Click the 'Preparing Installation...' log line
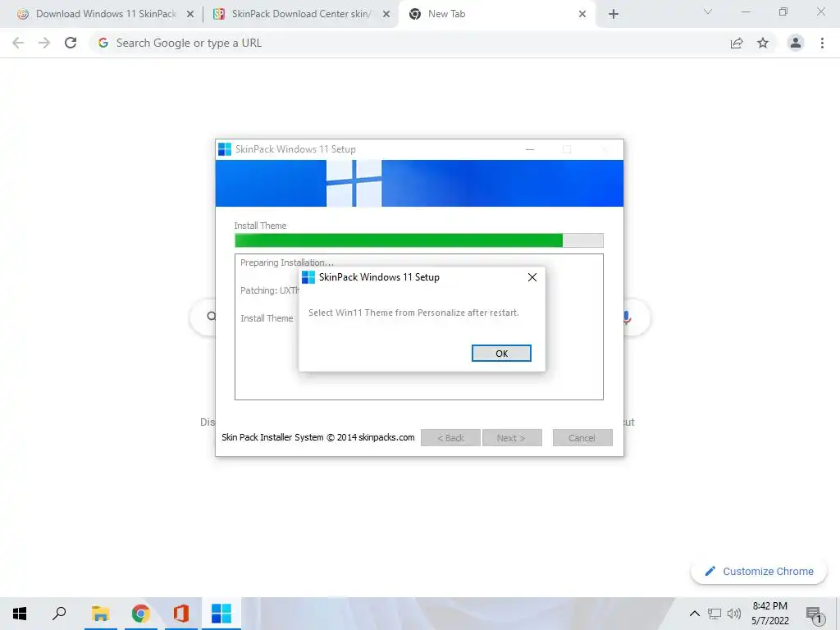 (x=286, y=262)
